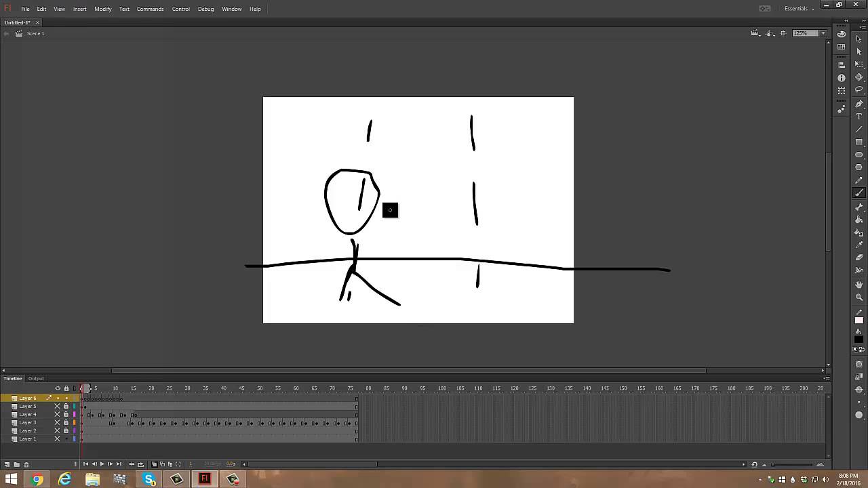Select the Ink Bottle tool

coord(859,232)
